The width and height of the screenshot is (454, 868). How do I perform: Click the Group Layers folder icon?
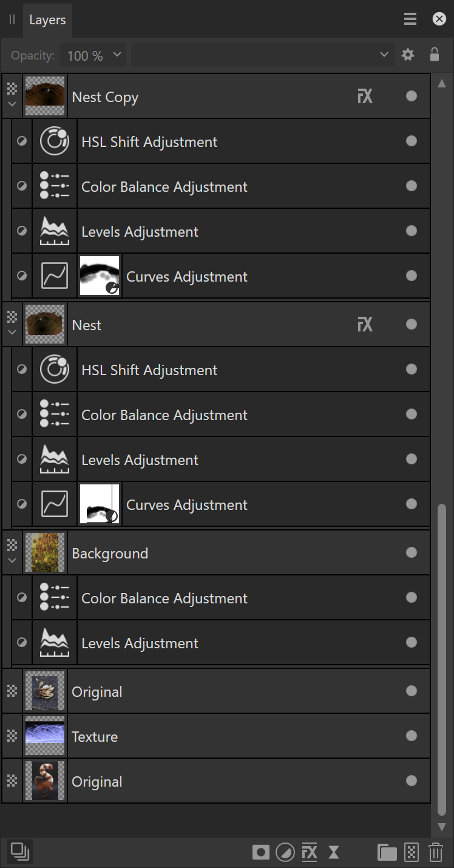pos(387,852)
